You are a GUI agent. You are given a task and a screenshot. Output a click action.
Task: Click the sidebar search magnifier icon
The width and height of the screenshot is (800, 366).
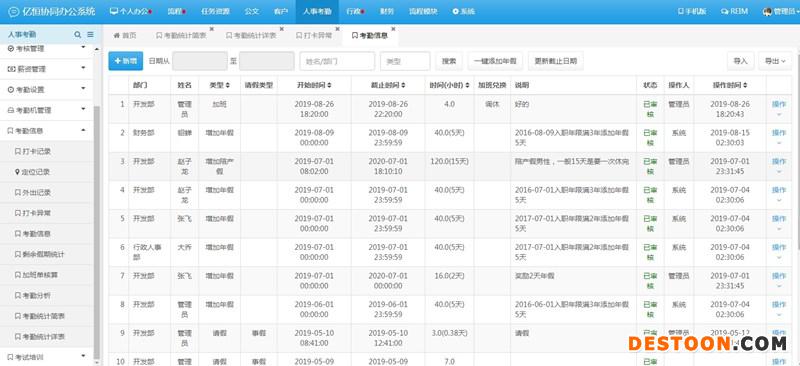tap(78, 35)
